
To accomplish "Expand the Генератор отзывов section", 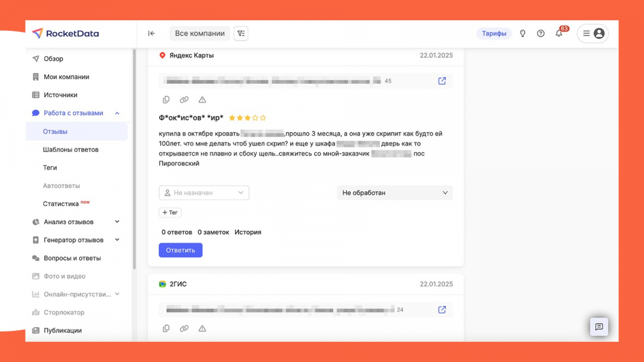I will point(117,240).
